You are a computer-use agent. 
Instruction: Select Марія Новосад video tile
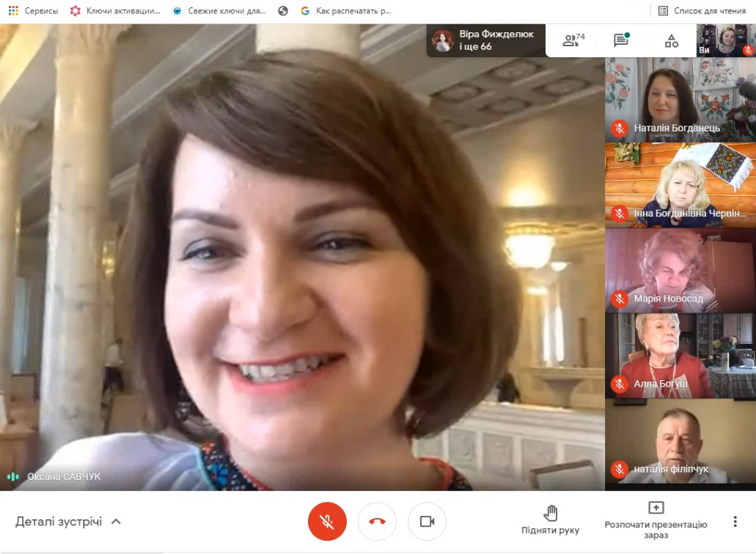coord(679,270)
